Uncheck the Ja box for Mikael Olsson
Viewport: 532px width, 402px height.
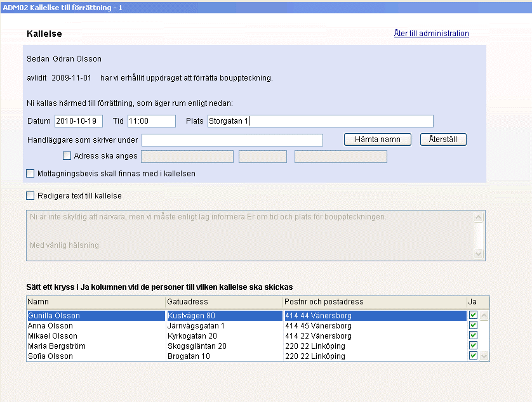[x=472, y=335]
